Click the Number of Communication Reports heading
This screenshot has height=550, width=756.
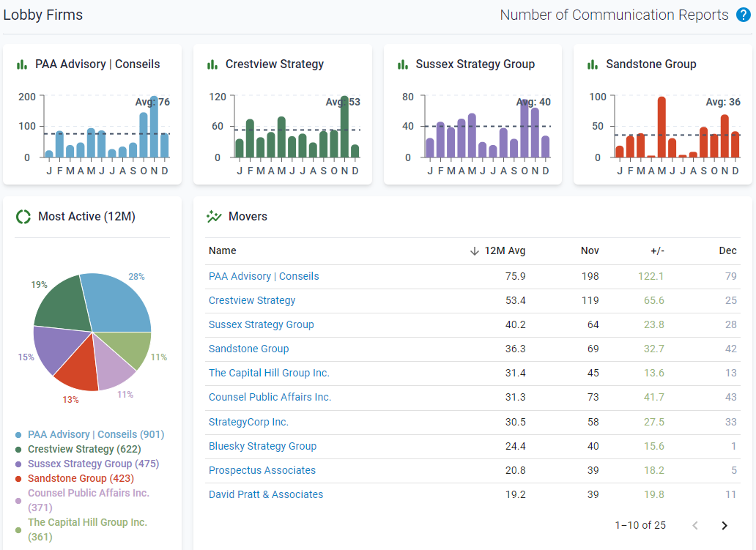[x=614, y=15]
